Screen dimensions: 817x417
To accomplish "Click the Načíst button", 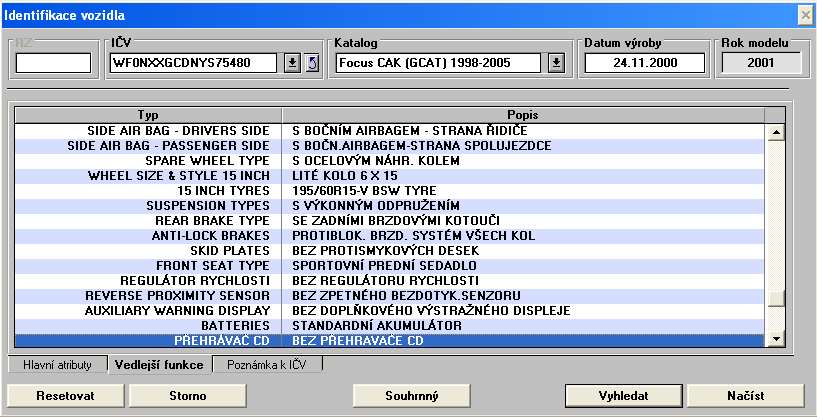I will 745,395.
